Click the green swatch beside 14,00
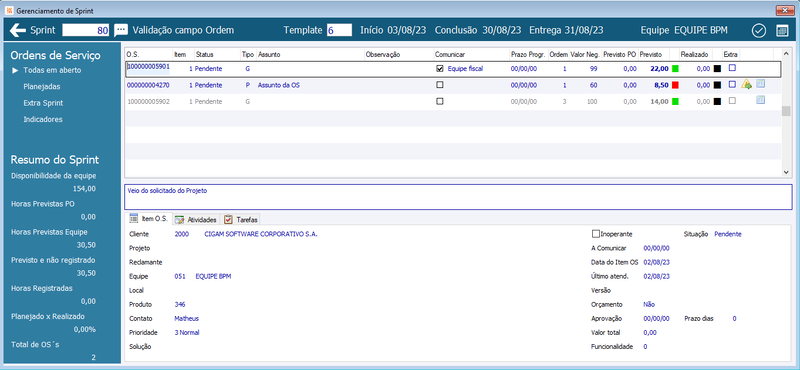Viewport: 800px width, 370px height. 676,101
